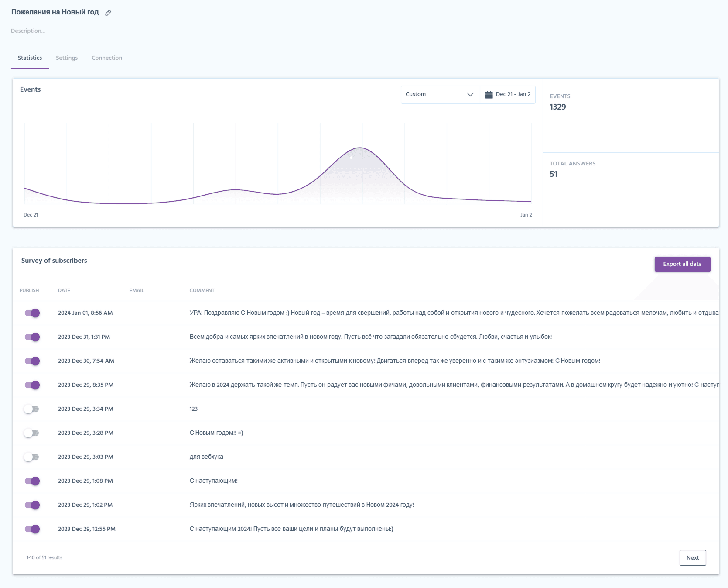Toggle publish for 2023 Dec 31, 1:31 PM
The height and width of the screenshot is (588, 728).
point(32,337)
